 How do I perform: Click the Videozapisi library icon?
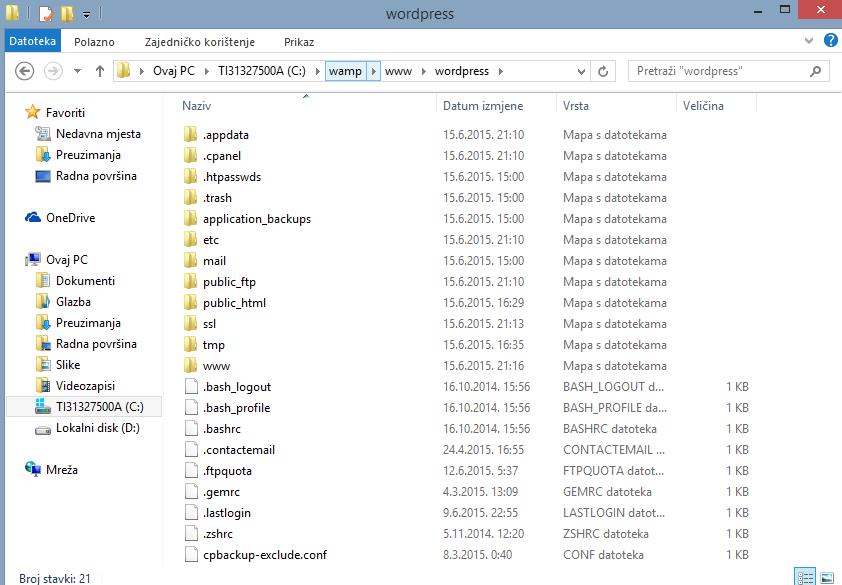click(43, 385)
